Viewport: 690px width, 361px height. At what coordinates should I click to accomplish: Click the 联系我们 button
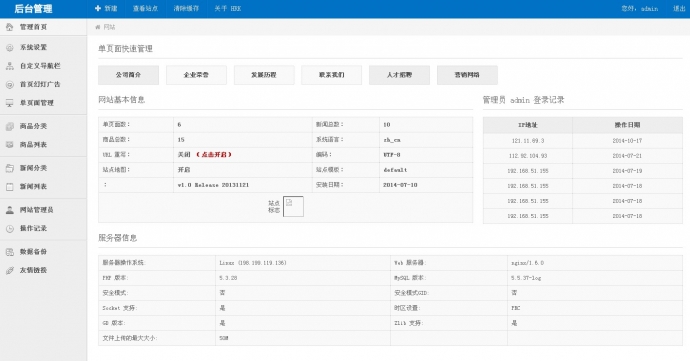tap(332, 75)
